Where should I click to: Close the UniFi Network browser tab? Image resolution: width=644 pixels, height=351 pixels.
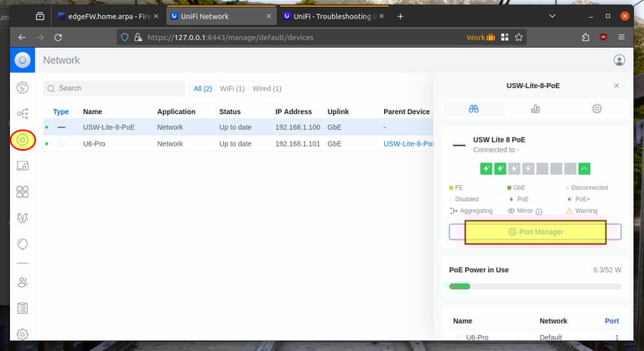(268, 17)
